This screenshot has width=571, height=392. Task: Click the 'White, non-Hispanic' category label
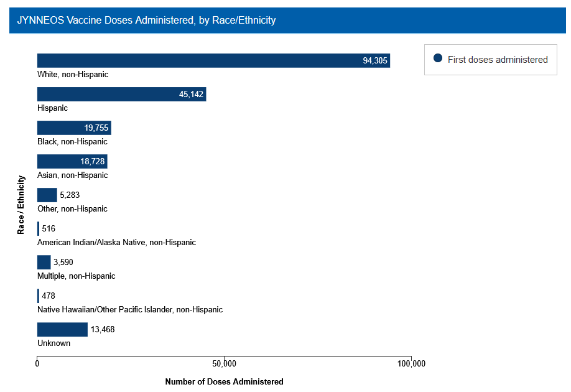coord(73,74)
